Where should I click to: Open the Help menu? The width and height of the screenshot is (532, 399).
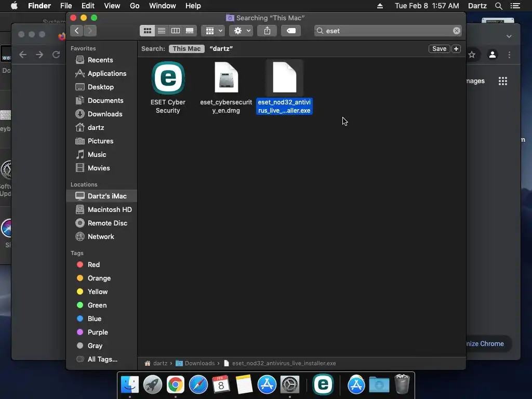pos(193,6)
